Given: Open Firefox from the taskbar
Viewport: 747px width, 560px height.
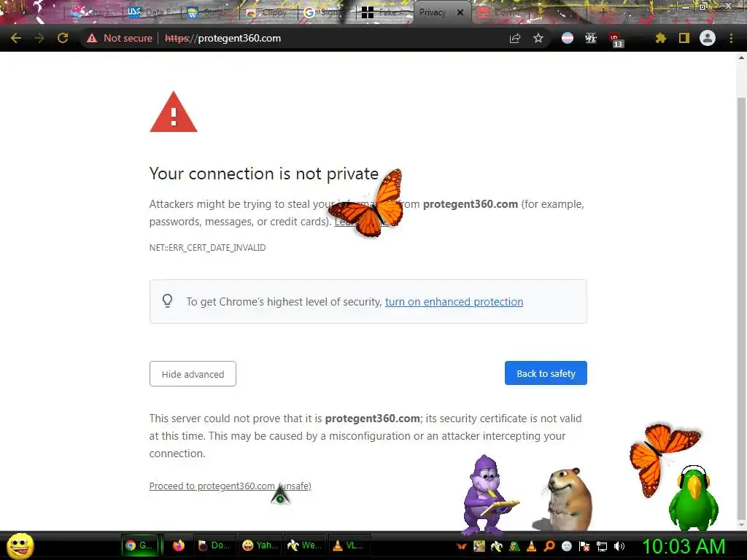Looking at the screenshot, I should tap(179, 545).
